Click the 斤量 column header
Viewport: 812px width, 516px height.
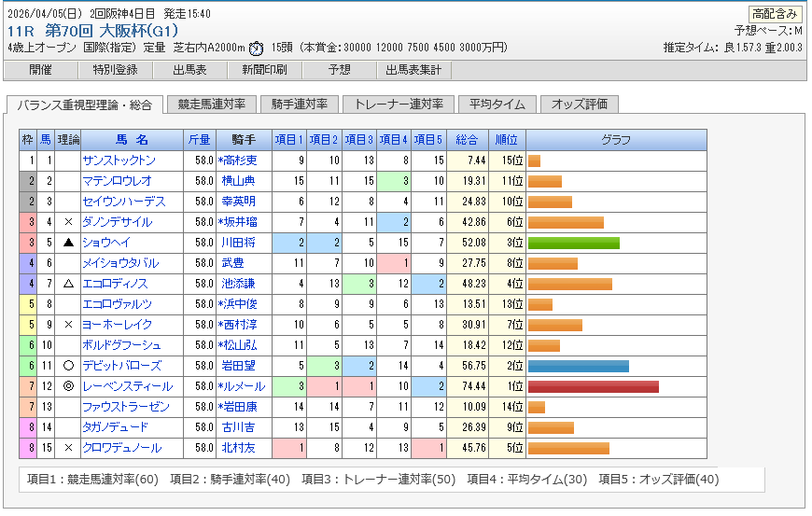tap(200, 140)
